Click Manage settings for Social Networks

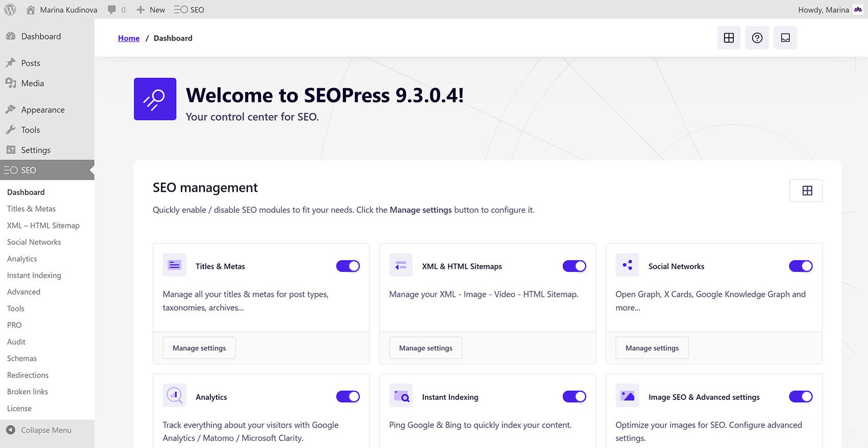[x=652, y=348]
